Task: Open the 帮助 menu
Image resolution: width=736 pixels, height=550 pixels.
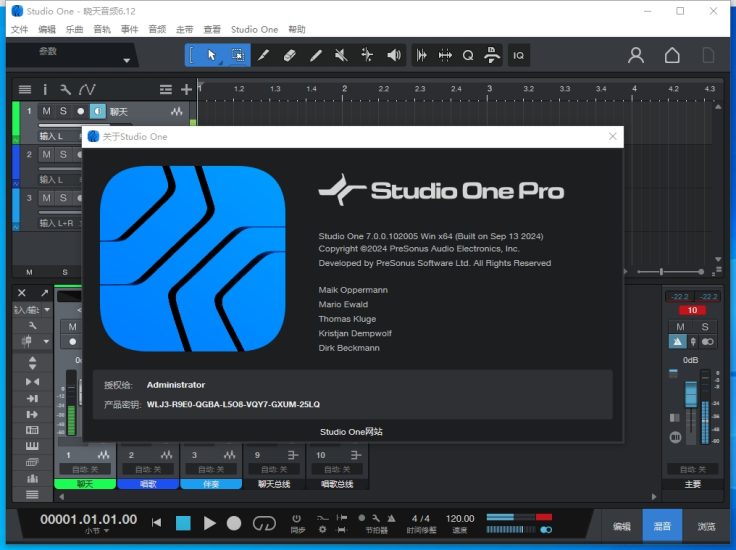Action: (297, 30)
